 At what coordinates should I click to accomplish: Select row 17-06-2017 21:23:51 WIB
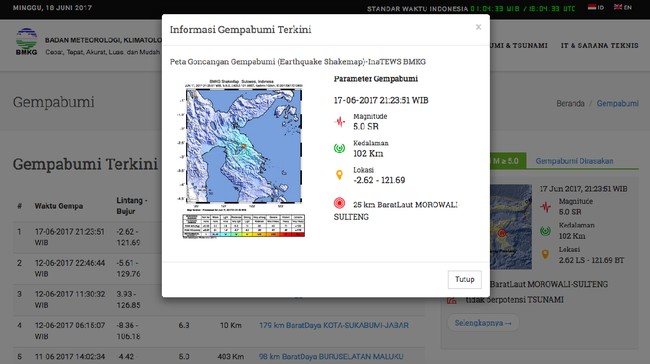click(218, 237)
